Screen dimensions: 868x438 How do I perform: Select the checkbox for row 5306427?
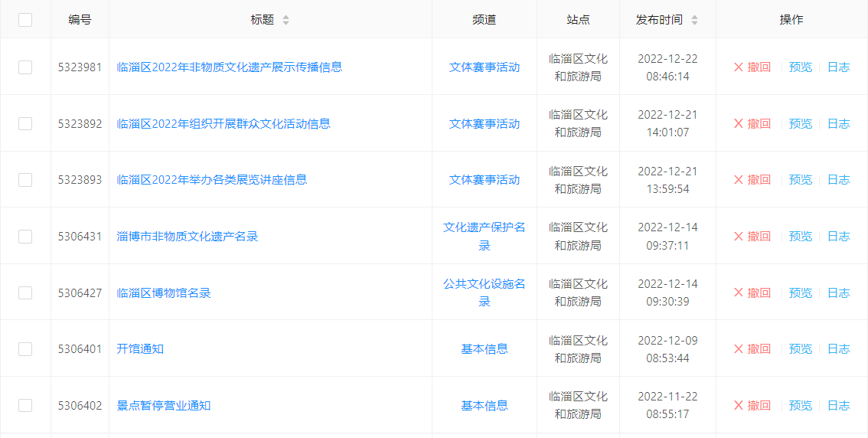[x=25, y=293]
